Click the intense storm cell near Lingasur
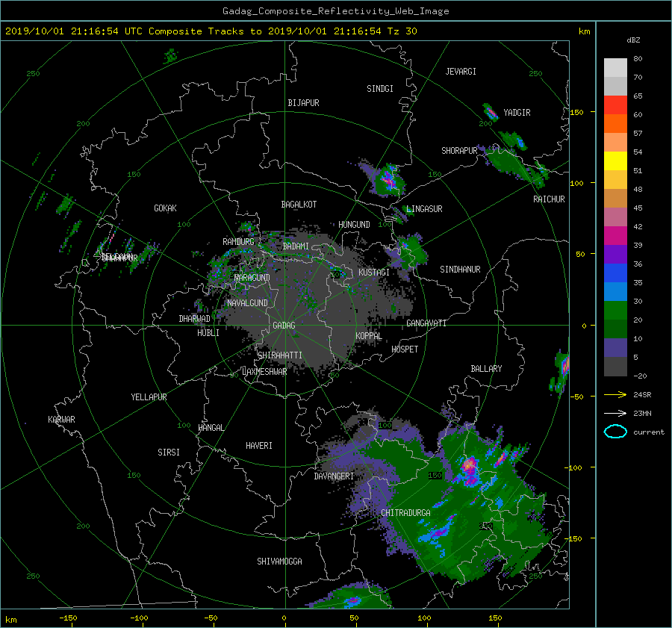672x628 pixels. pos(389,180)
